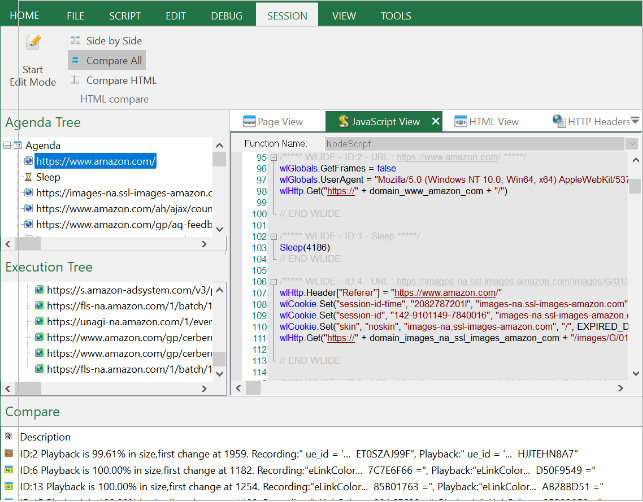Collapse the Agenda root tree node
Screen dimensions: 643x502
click(7, 146)
